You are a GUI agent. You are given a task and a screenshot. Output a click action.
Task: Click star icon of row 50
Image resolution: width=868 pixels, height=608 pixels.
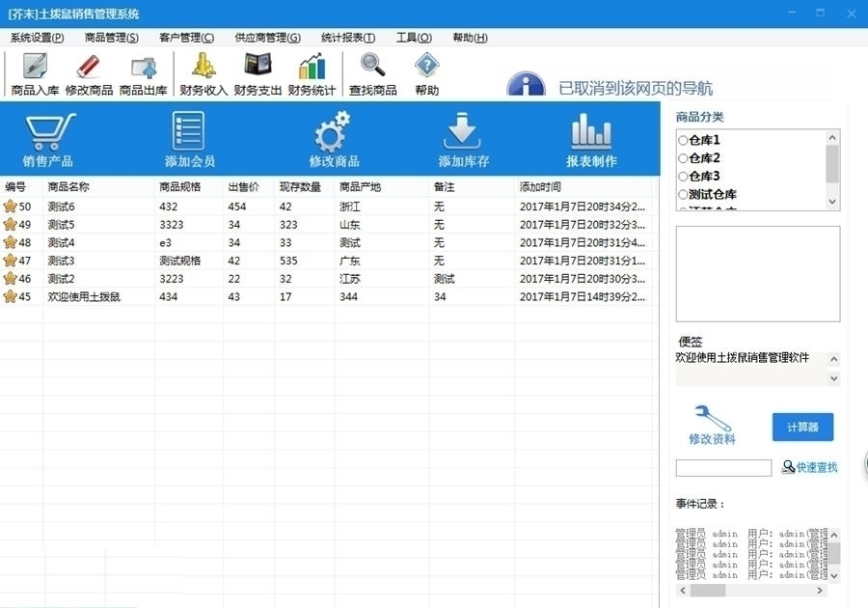click(10, 207)
